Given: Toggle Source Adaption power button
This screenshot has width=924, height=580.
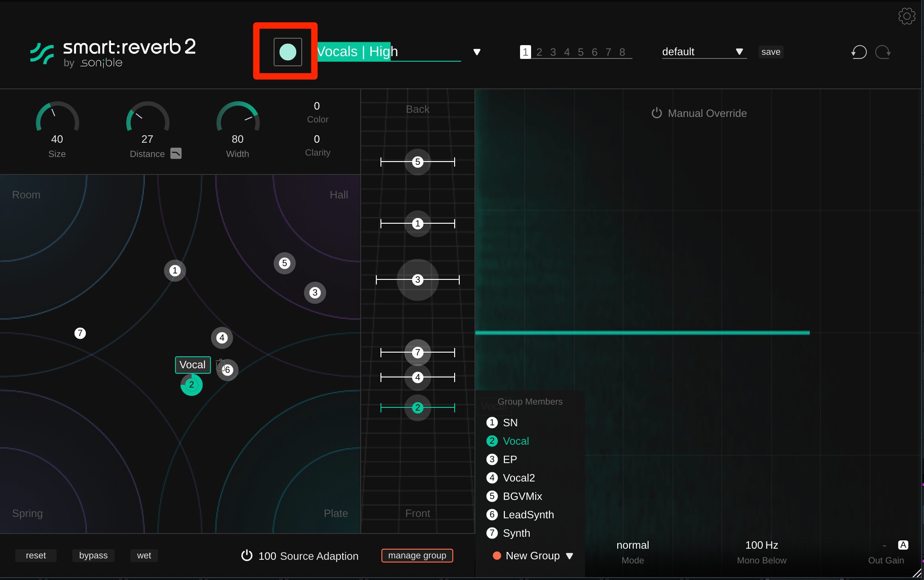Looking at the screenshot, I should (247, 556).
